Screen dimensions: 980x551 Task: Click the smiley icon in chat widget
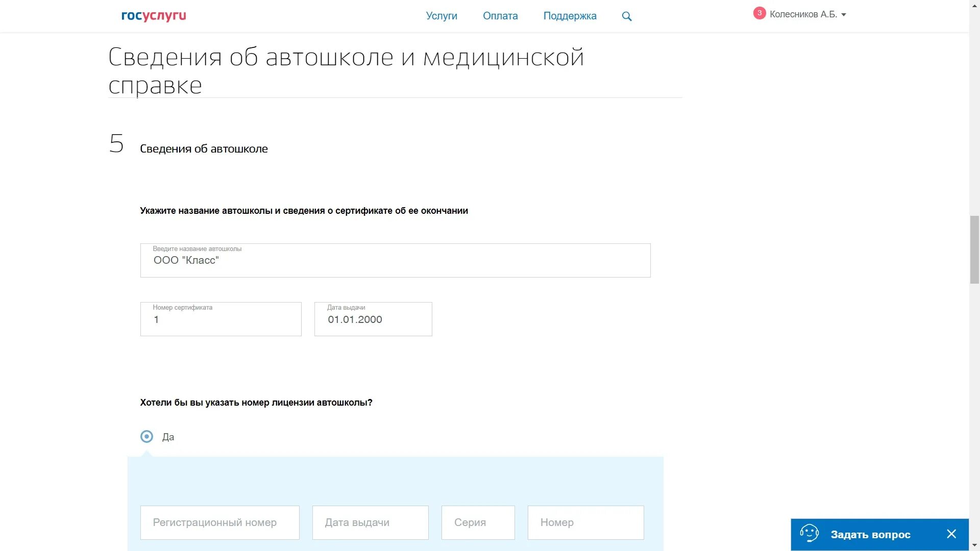[811, 534]
